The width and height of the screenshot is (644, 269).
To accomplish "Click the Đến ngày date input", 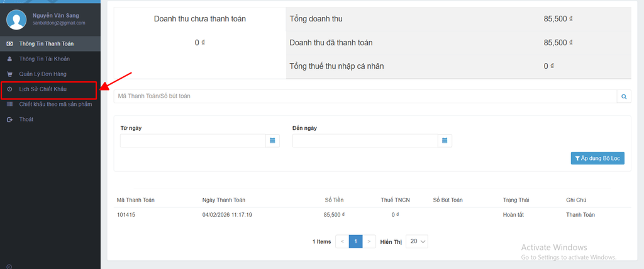I will tap(364, 140).
